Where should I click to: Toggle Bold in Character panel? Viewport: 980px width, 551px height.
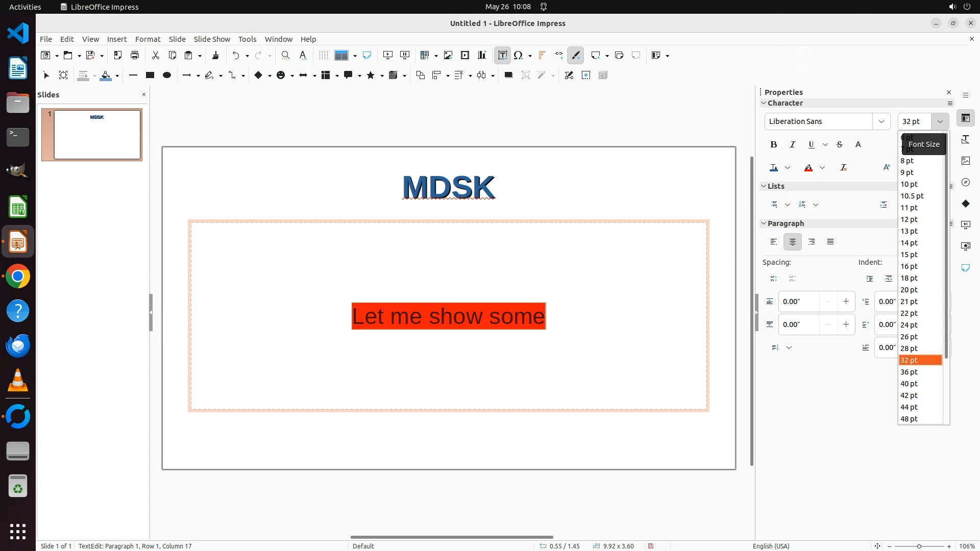[774, 145]
